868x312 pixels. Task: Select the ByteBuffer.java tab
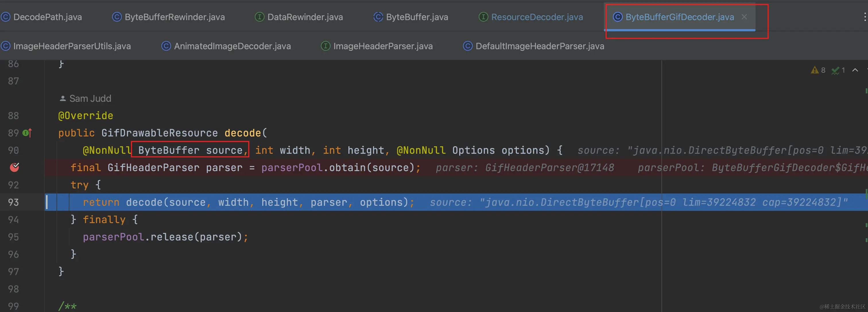click(x=416, y=17)
